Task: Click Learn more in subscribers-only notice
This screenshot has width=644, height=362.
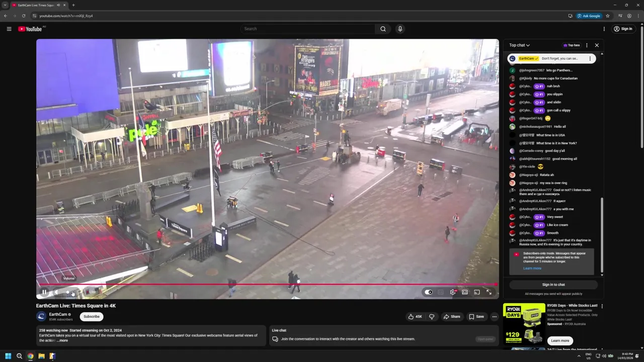Action: click(532, 268)
